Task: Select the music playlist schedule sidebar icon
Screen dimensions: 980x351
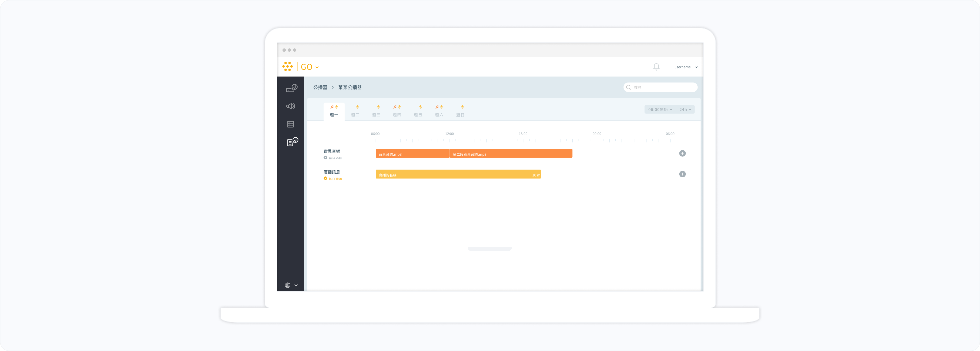Action: [x=292, y=142]
